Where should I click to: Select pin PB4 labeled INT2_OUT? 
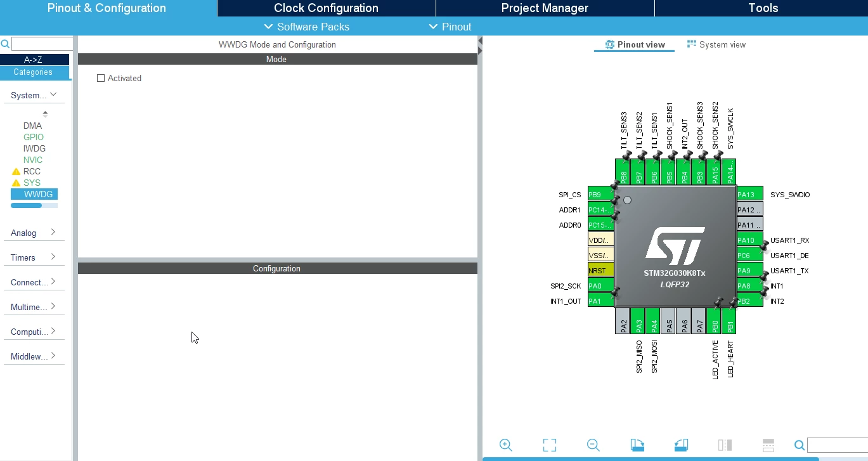click(x=683, y=172)
